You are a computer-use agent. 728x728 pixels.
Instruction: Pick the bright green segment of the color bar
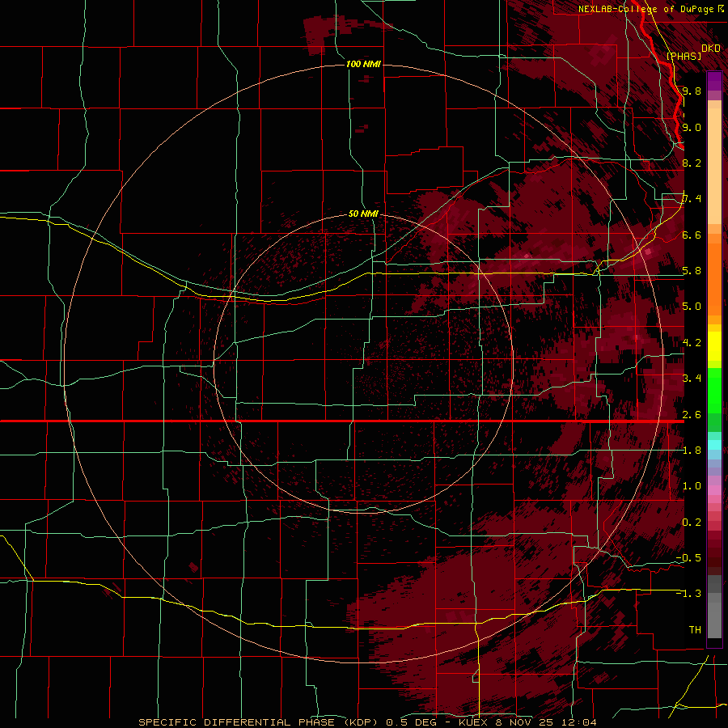tap(714, 390)
